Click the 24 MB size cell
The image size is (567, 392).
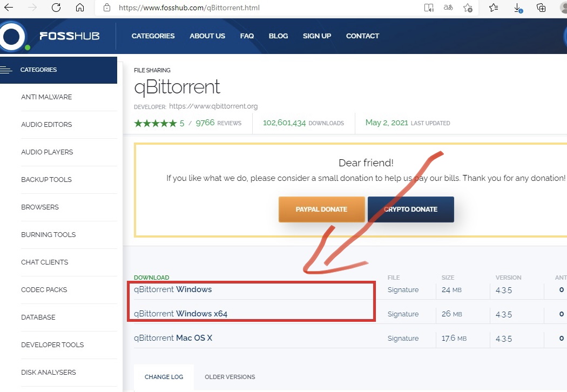click(x=451, y=290)
